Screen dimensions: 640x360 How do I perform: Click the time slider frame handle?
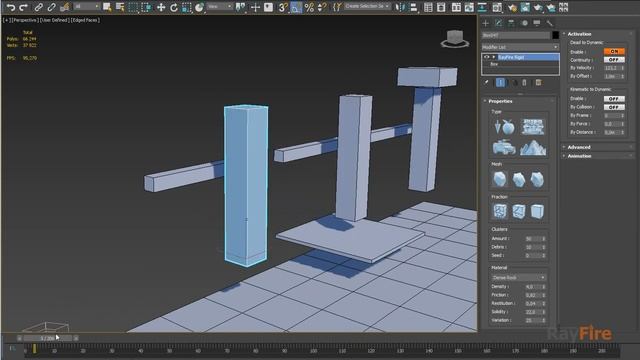coord(47,338)
